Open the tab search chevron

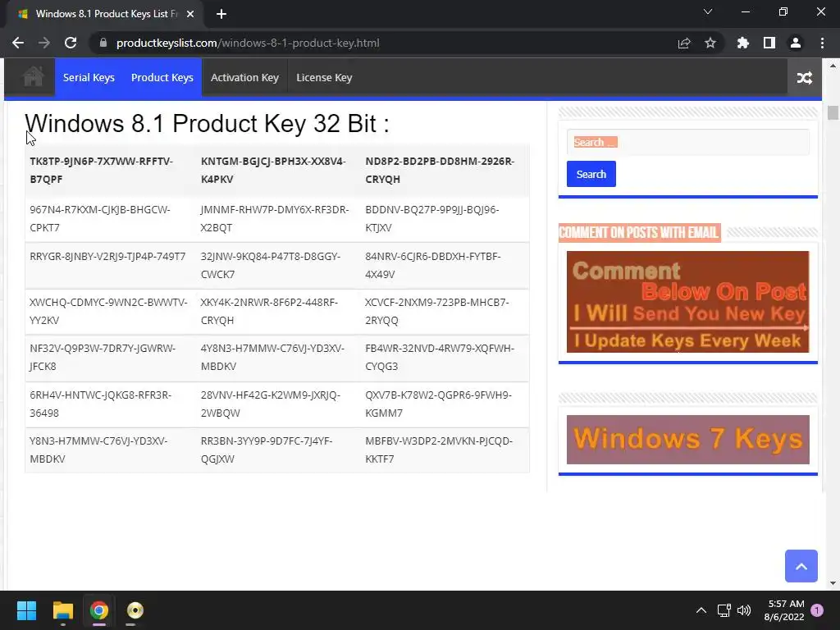pos(708,11)
